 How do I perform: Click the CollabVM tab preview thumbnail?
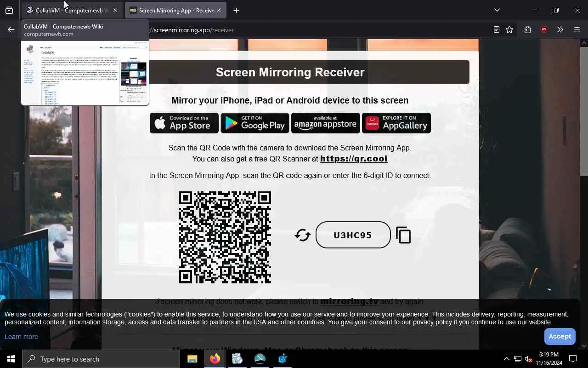pos(85,73)
